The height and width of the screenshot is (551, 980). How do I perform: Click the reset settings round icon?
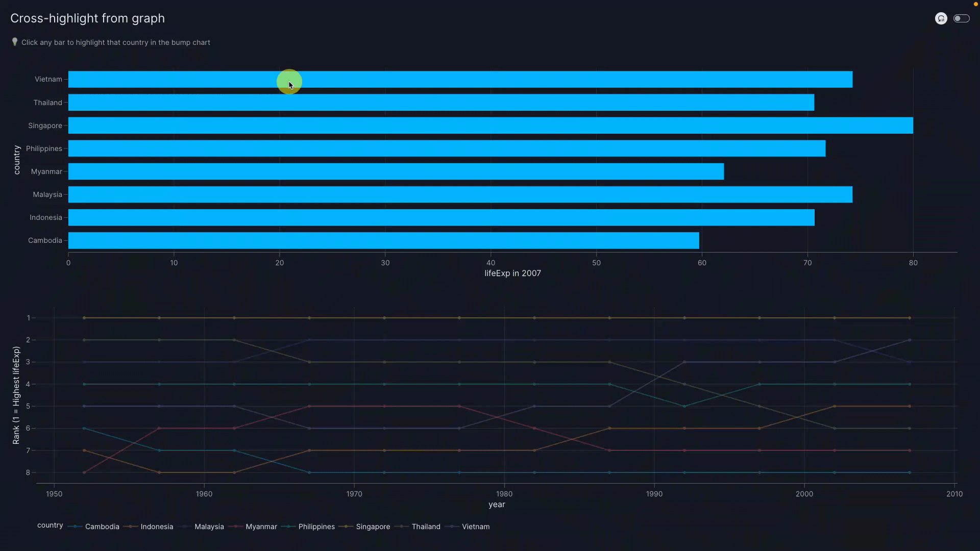coord(941,18)
